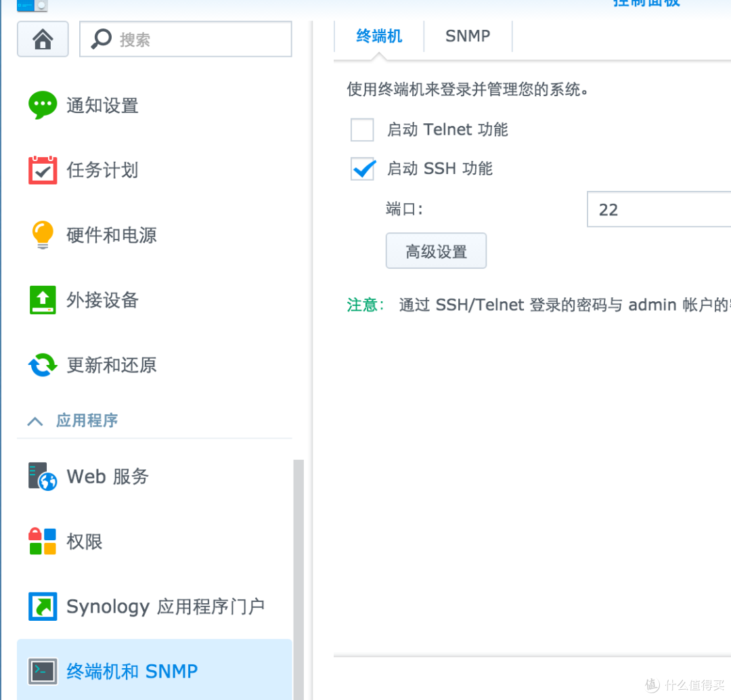
Task: Click the package icon at top-left corner
Action: (x=32, y=5)
